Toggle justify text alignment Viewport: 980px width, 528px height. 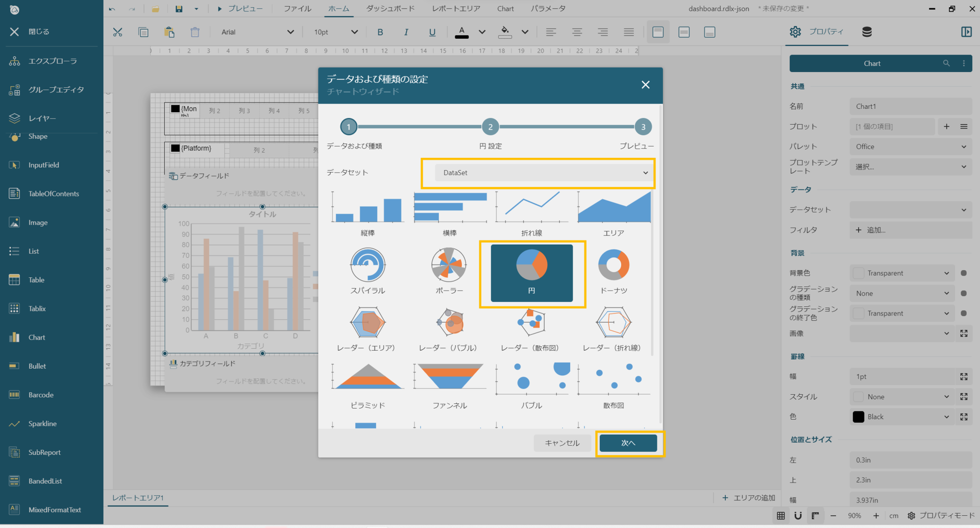coord(629,32)
